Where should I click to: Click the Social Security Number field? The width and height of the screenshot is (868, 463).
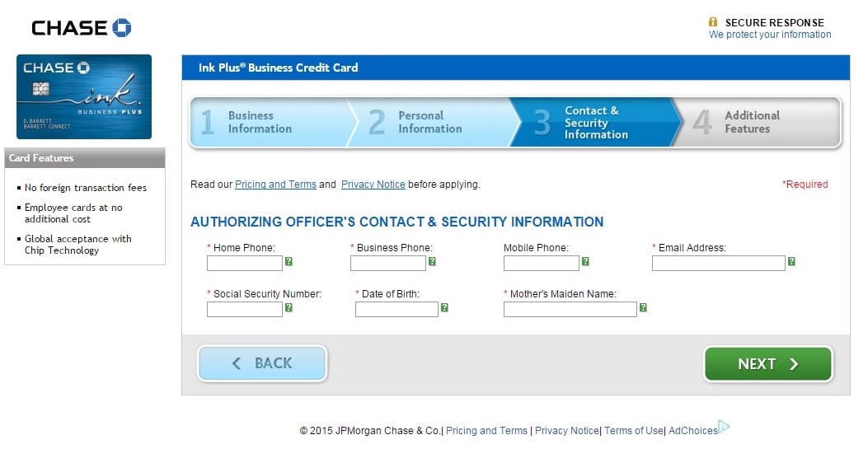[x=245, y=309]
